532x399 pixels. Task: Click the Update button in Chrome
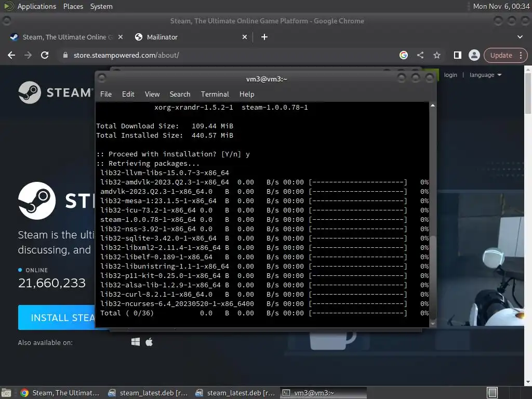pos(501,55)
